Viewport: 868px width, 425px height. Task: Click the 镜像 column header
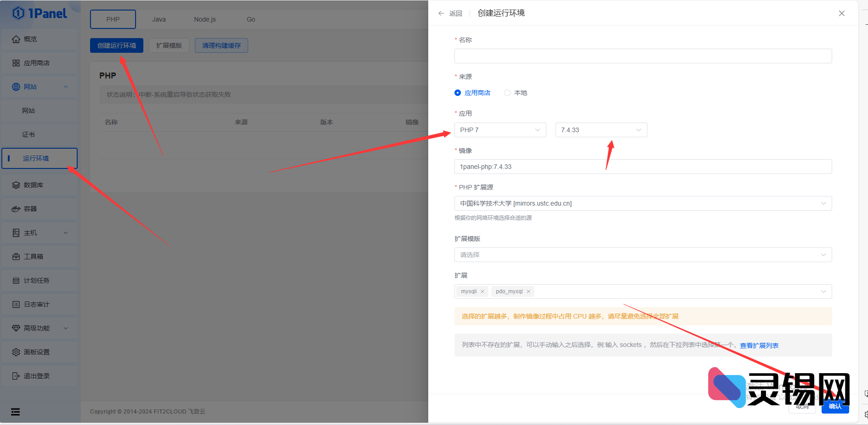coord(412,122)
